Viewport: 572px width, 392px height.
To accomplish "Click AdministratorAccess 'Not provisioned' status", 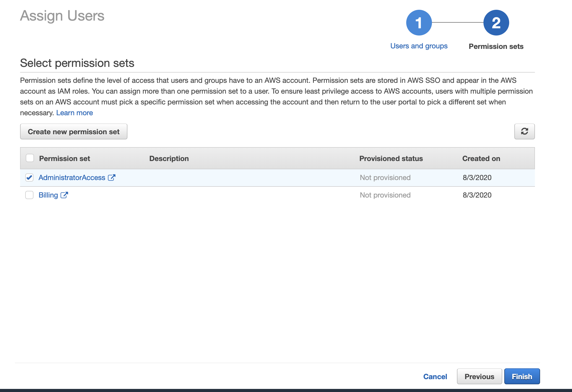I will [385, 177].
